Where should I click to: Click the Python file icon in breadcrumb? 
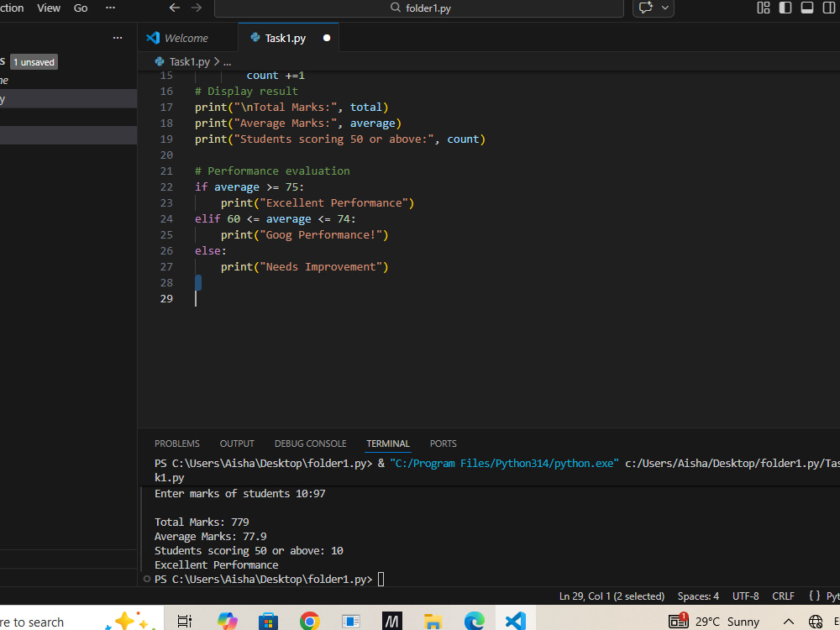pos(160,61)
